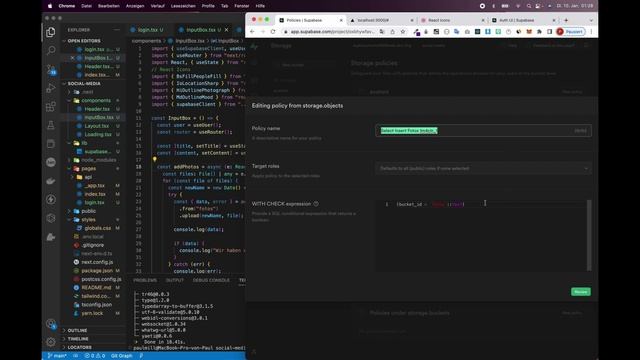Open the Run and Debug view in VS Code
640x360 pixels.
(51, 88)
